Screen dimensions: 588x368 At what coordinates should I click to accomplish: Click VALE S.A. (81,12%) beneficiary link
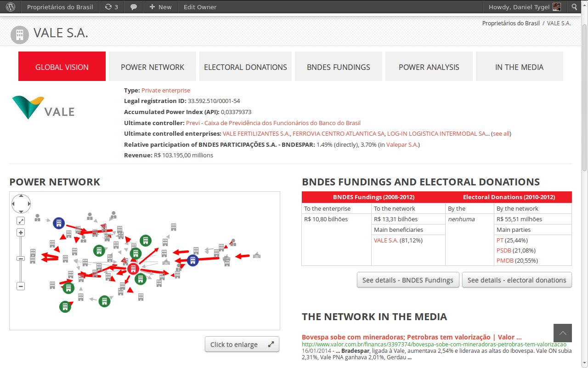[386, 241]
